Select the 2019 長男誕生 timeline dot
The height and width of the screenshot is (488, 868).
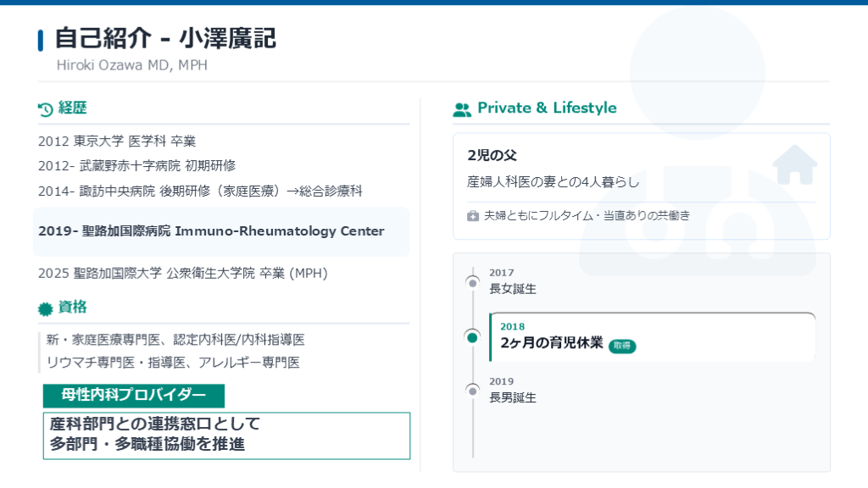pyautogui.click(x=473, y=391)
